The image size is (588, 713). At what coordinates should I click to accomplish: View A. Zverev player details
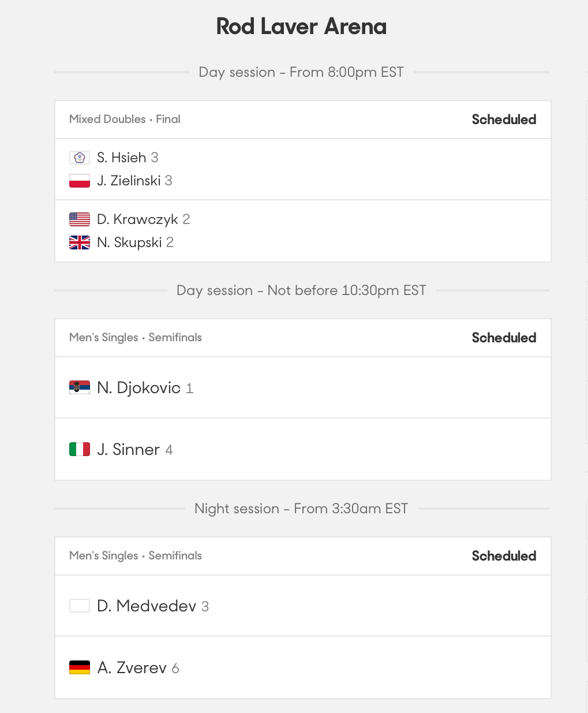click(x=132, y=667)
